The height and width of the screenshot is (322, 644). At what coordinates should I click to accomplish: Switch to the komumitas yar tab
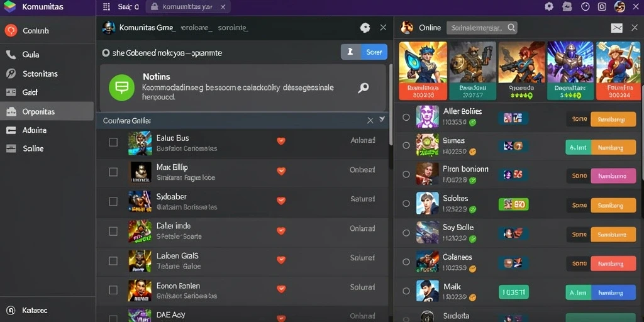coord(188,7)
